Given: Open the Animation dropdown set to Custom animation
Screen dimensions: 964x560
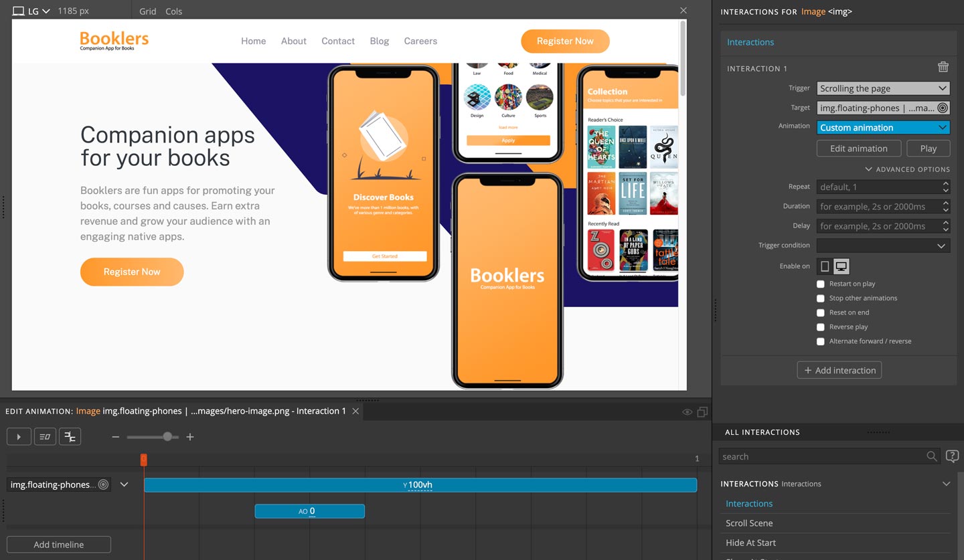Looking at the screenshot, I should [883, 127].
